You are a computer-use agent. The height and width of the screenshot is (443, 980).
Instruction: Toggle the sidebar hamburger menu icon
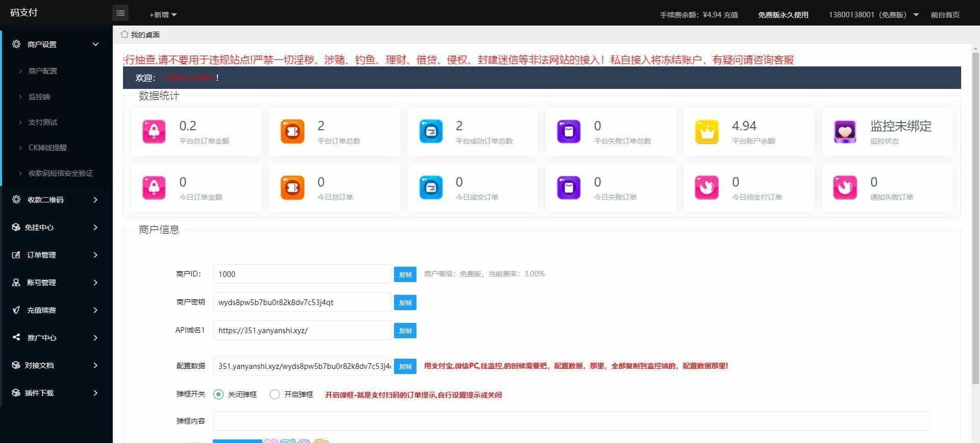click(120, 13)
